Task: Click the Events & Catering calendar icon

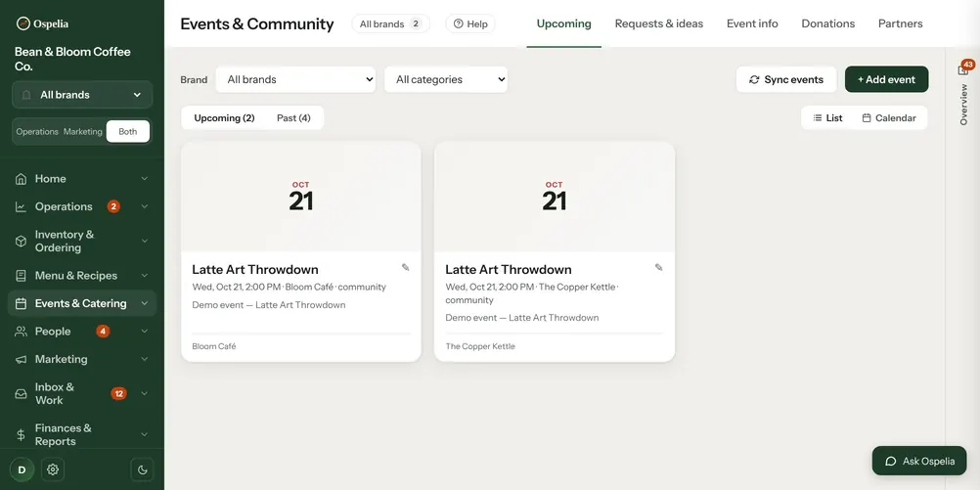Action: (21, 304)
